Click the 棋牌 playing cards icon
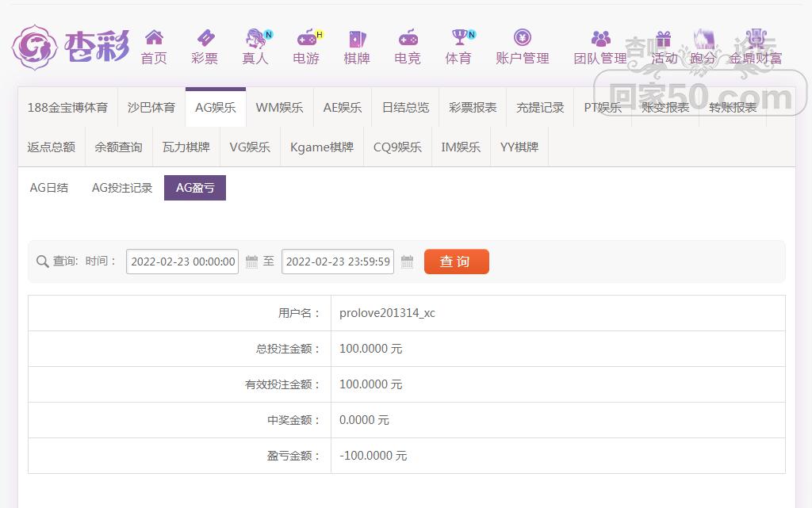Screen dimensions: 812x508 (357, 38)
